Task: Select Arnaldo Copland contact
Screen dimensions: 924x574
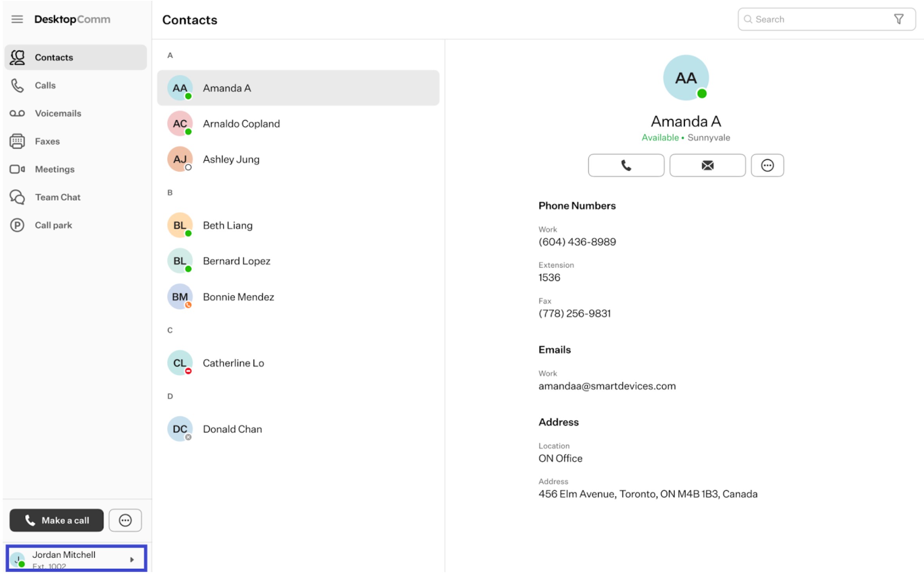Action: [x=298, y=123]
